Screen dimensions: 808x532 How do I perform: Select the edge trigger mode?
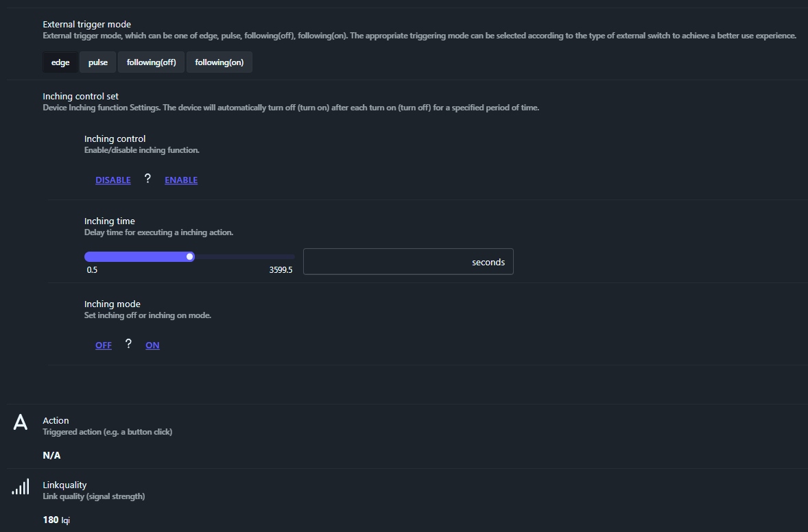click(x=60, y=62)
